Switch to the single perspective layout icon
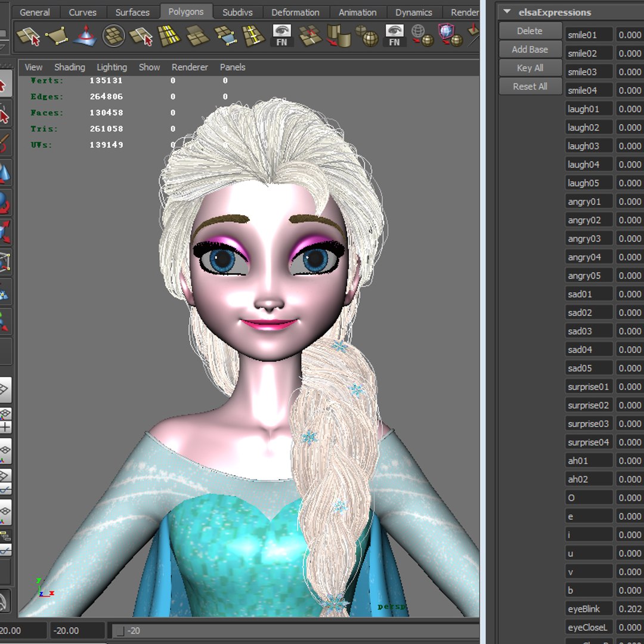This screenshot has height=644, width=644. (5, 389)
